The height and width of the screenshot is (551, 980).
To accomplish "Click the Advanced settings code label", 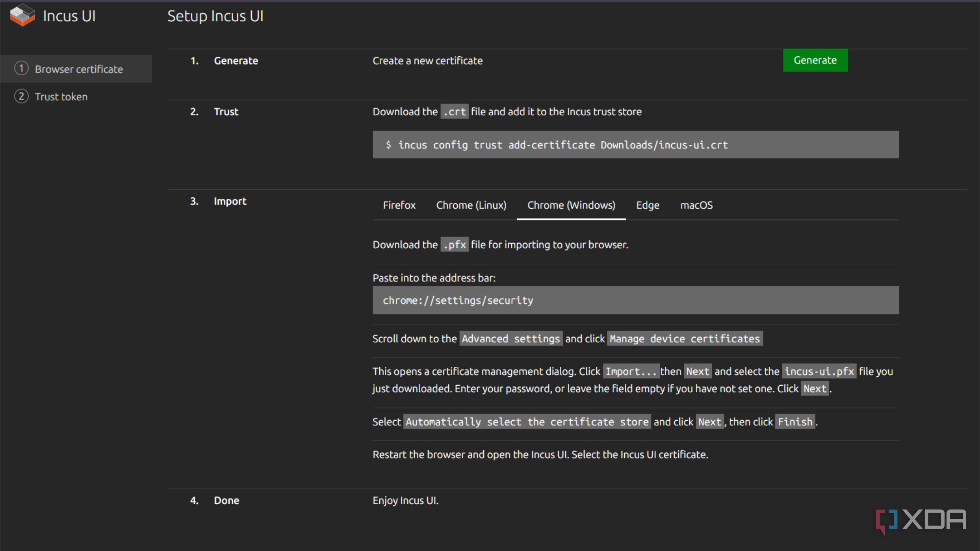I will (511, 339).
